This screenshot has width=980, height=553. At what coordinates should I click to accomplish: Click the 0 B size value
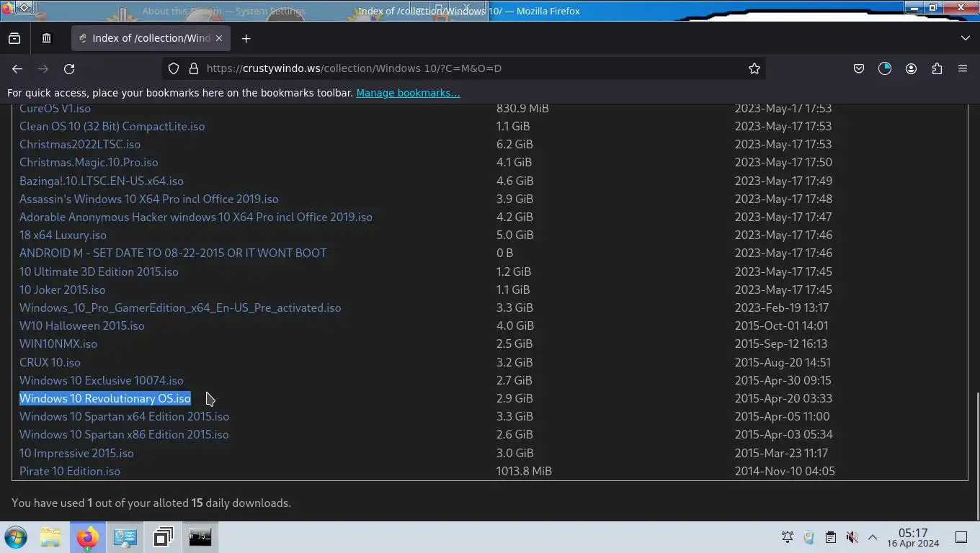point(504,253)
